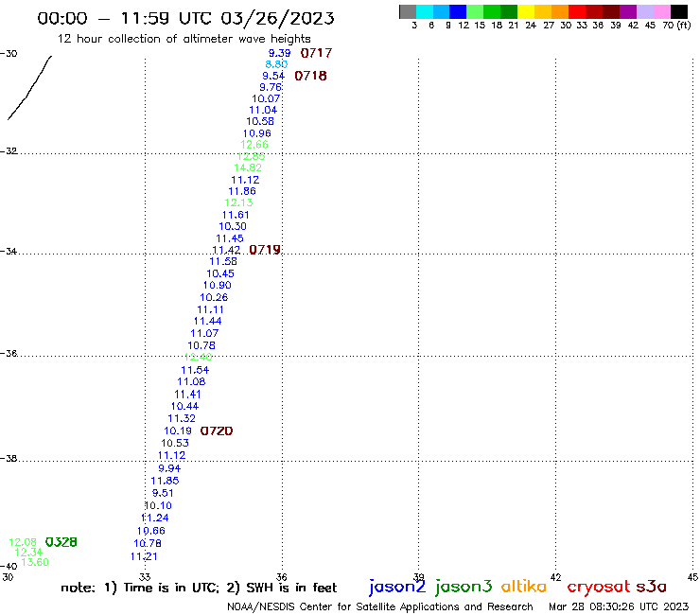Select the 11.54 wave height
700x615 pixels.
tap(195, 370)
